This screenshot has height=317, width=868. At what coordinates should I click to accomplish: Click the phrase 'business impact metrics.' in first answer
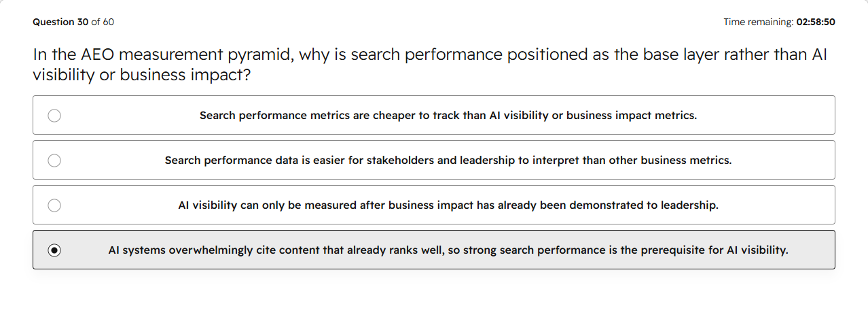click(x=632, y=116)
